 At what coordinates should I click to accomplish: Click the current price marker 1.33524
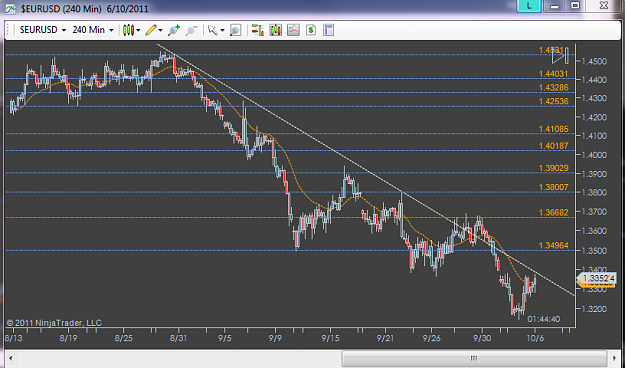597,278
